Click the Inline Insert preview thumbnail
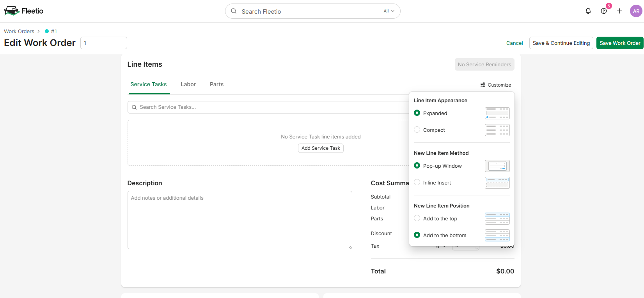The width and height of the screenshot is (644, 298). (497, 183)
